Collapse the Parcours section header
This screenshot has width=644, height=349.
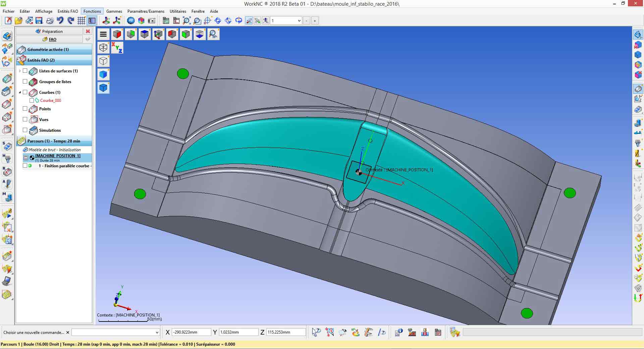point(54,141)
